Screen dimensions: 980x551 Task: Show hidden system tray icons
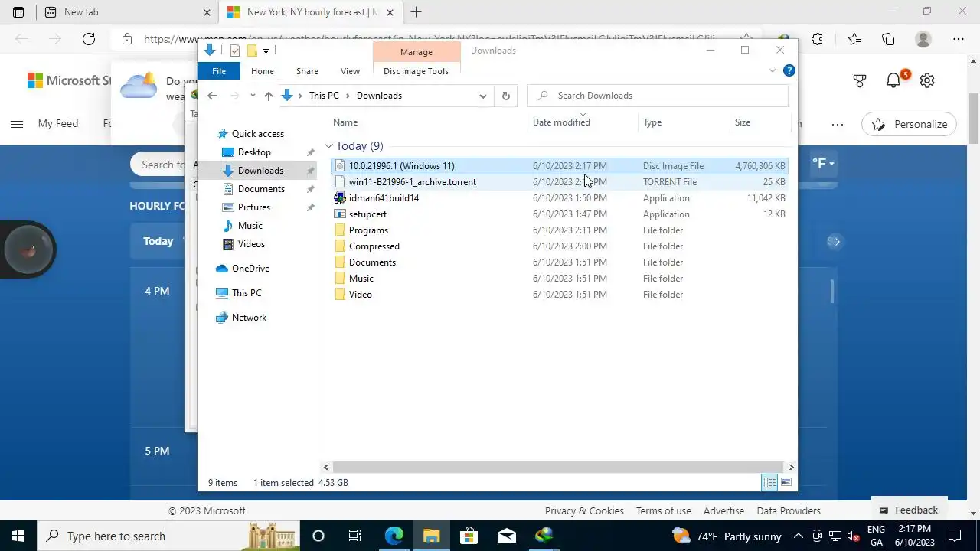point(798,536)
